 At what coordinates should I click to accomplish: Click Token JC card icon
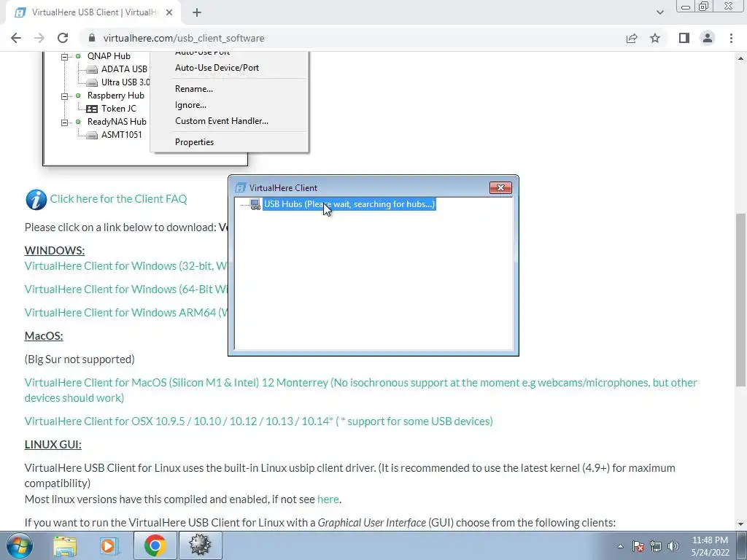[x=91, y=109]
